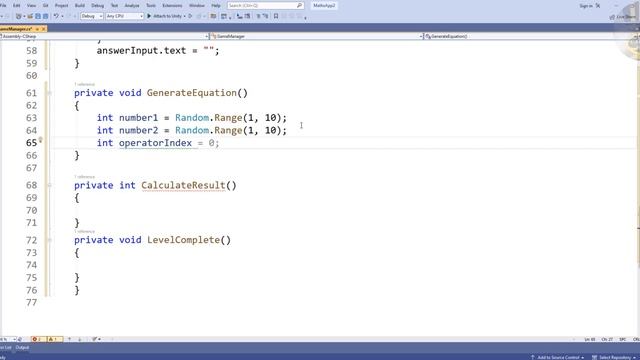Open the View menu
640x360 pixels.
31,6
